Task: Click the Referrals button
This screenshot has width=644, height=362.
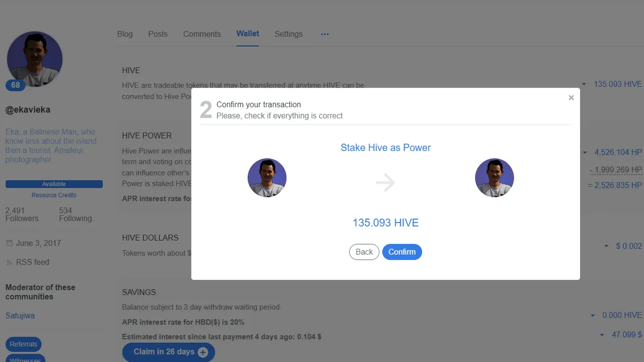Action: pos(24,344)
